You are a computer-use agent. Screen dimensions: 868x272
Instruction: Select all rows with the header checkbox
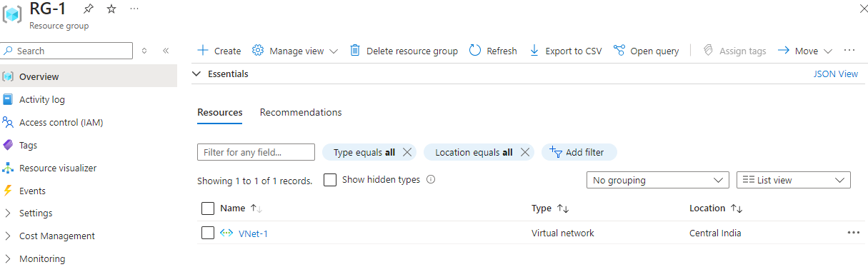[208, 208]
